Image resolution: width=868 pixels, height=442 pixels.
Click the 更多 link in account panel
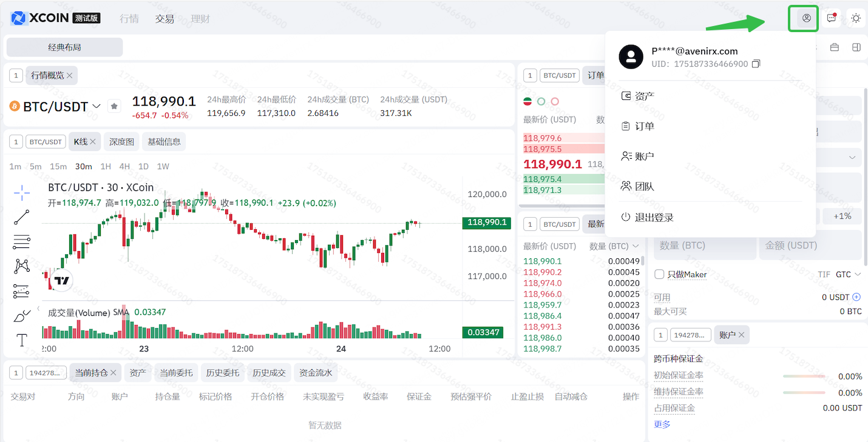[x=662, y=424]
